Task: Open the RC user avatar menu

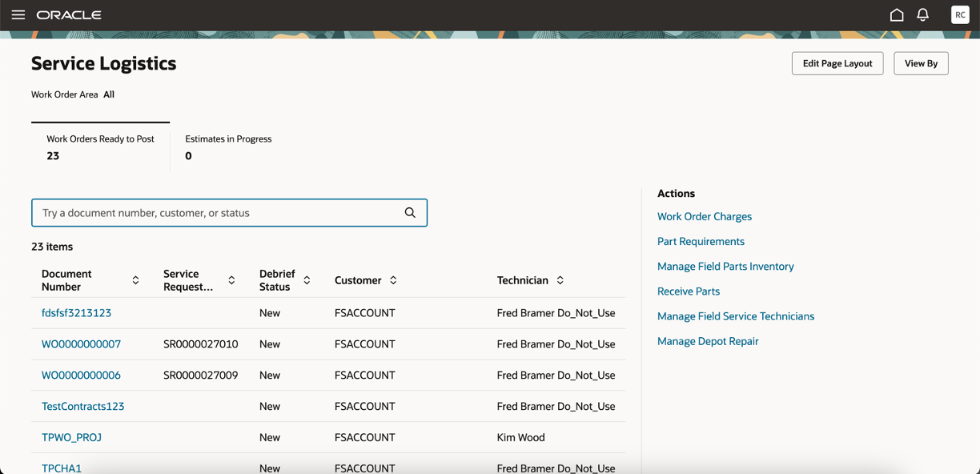Action: pos(960,14)
